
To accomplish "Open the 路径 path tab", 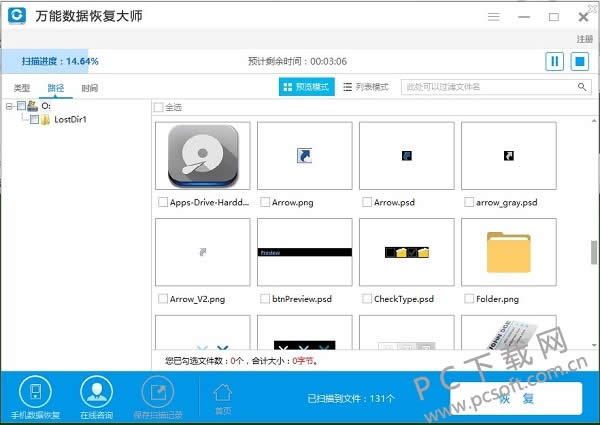I will pos(56,88).
